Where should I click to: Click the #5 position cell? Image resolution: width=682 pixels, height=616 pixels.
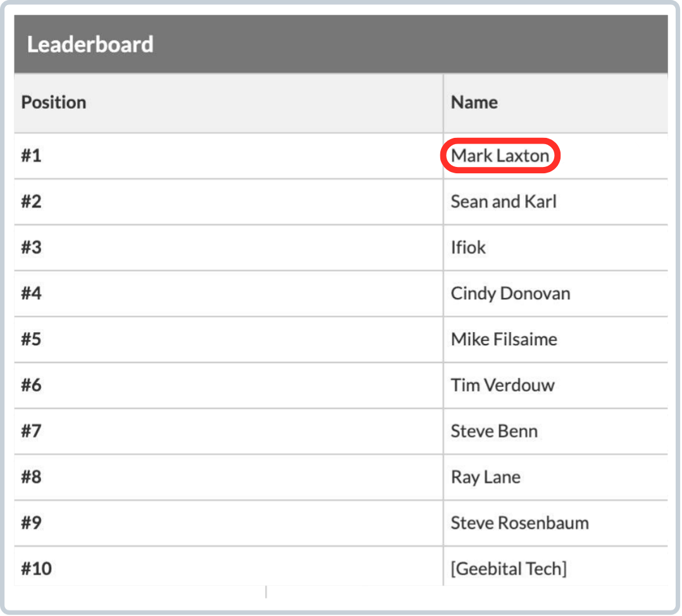31,339
